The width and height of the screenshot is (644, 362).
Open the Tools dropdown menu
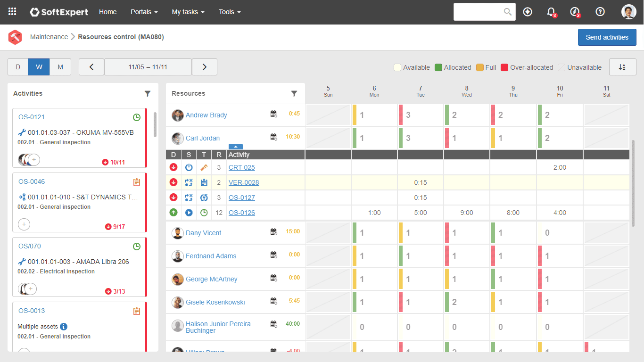tap(230, 12)
